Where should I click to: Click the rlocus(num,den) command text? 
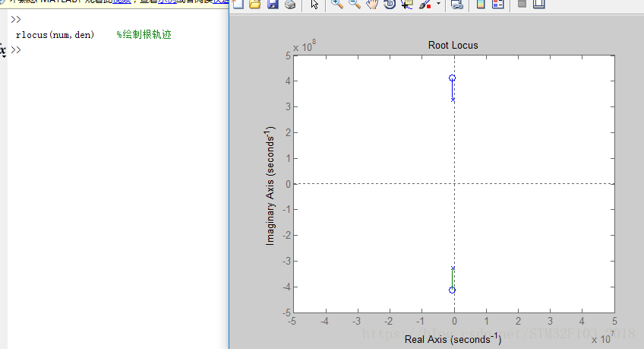point(55,35)
